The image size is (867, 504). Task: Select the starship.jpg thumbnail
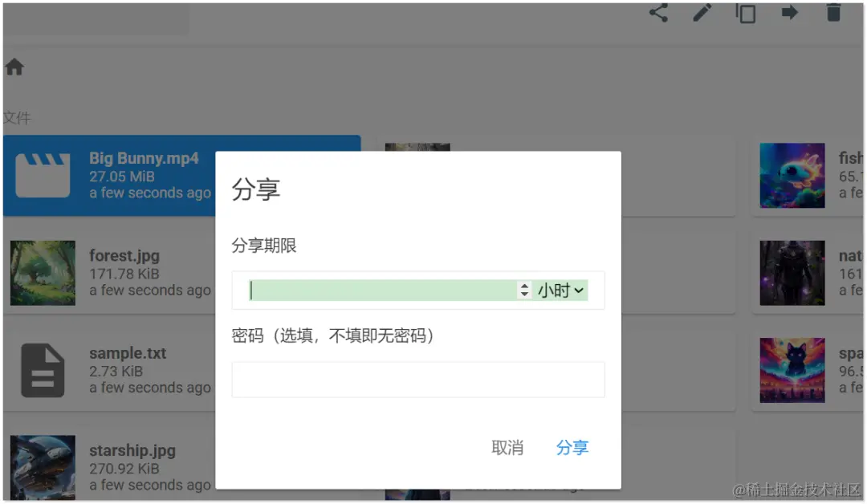[42, 467]
